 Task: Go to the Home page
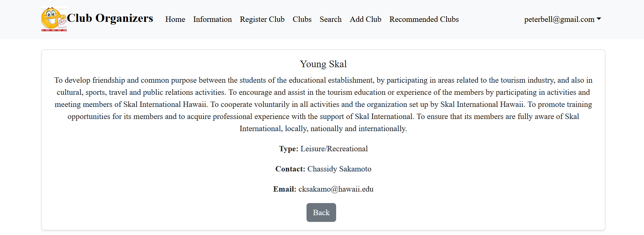[175, 19]
